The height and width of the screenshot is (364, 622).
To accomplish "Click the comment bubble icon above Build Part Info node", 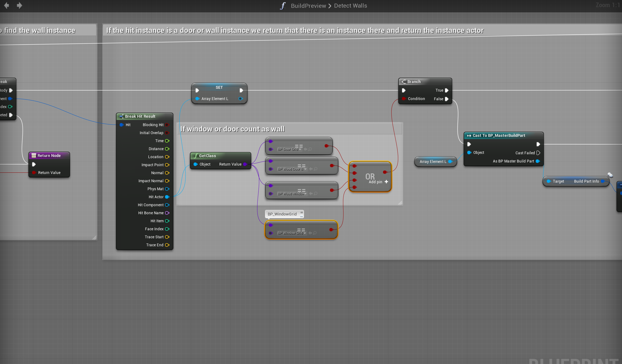I will (610, 175).
